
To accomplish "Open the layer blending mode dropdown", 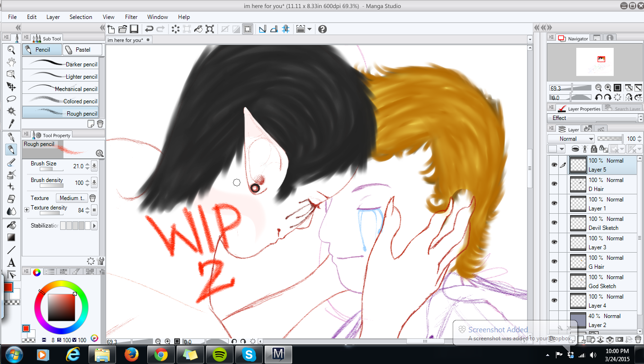I will [x=571, y=139].
